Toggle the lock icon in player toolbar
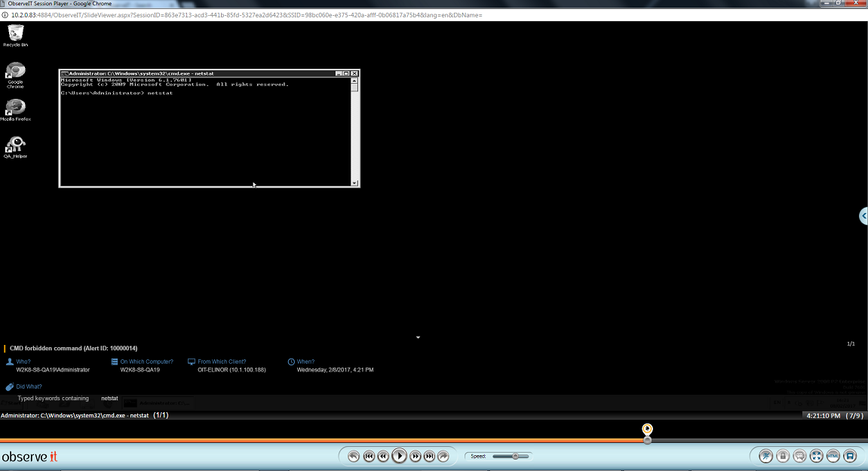The image size is (868, 471). point(783,456)
